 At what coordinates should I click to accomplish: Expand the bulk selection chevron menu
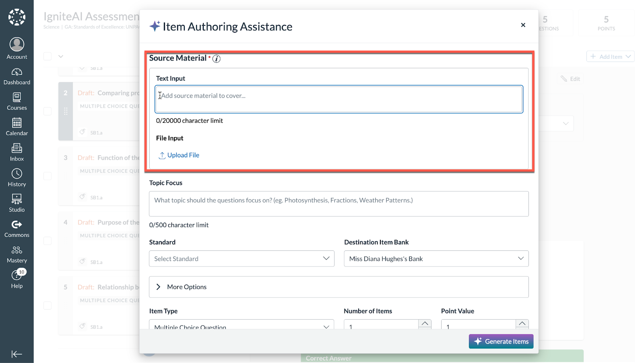click(x=61, y=56)
